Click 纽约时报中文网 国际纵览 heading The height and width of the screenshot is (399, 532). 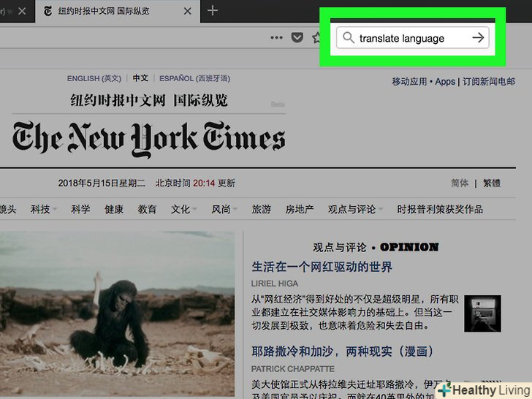[x=149, y=100]
